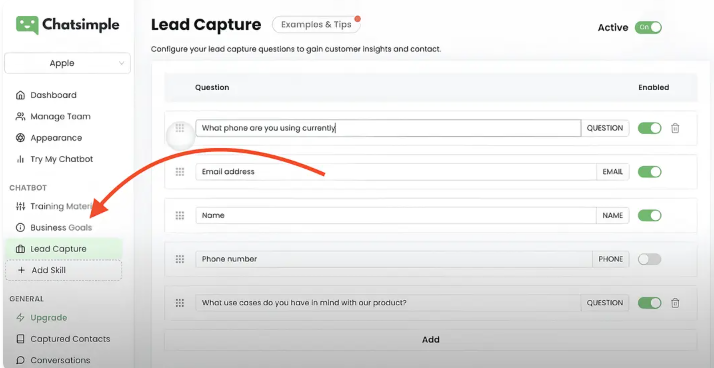
Task: Disable the 'What phone are you using' question
Action: click(x=649, y=128)
